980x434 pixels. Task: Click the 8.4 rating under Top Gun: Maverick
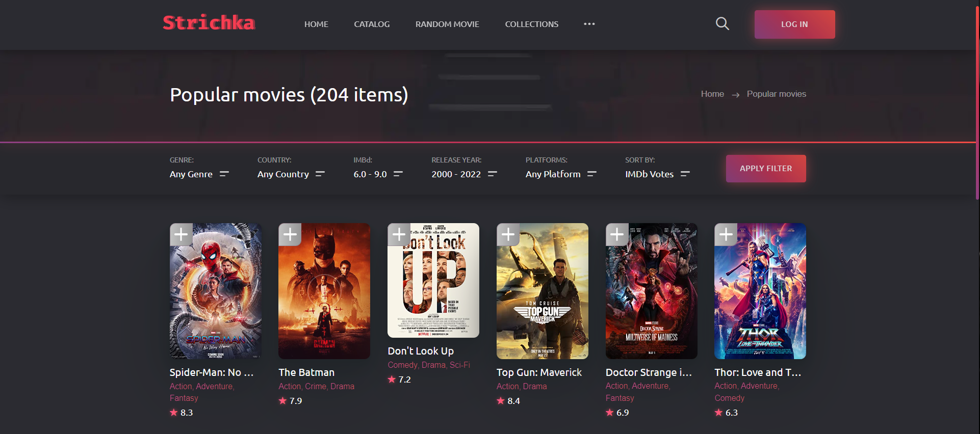tap(508, 401)
